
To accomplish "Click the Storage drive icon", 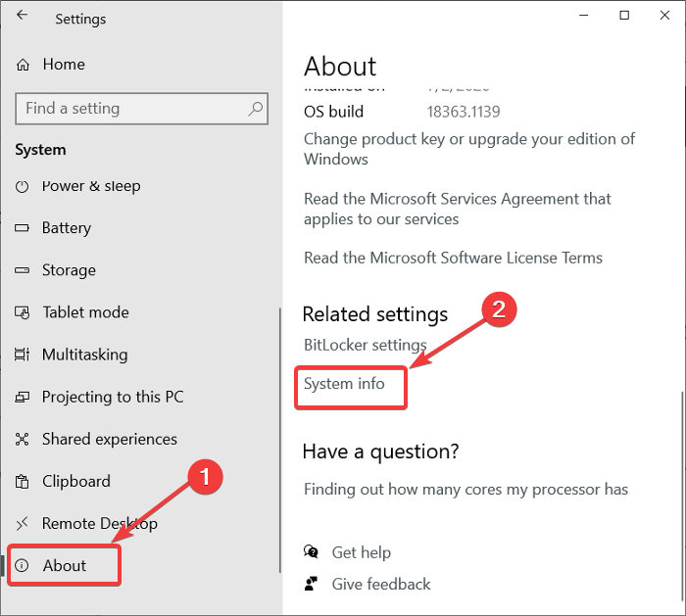I will pos(22,270).
